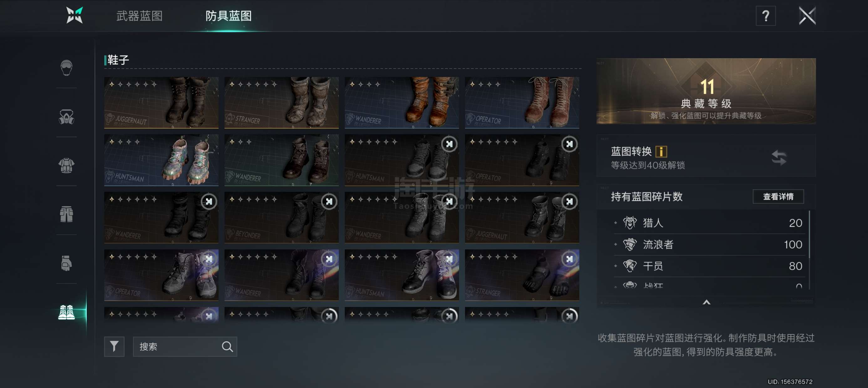Open the body armor vest category
Viewport: 868px width, 388px height.
[66, 166]
